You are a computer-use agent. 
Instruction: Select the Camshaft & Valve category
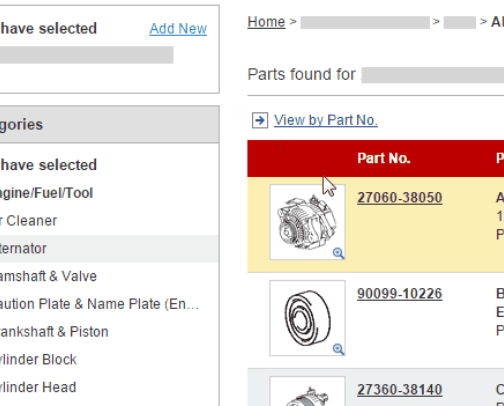[x=48, y=276]
